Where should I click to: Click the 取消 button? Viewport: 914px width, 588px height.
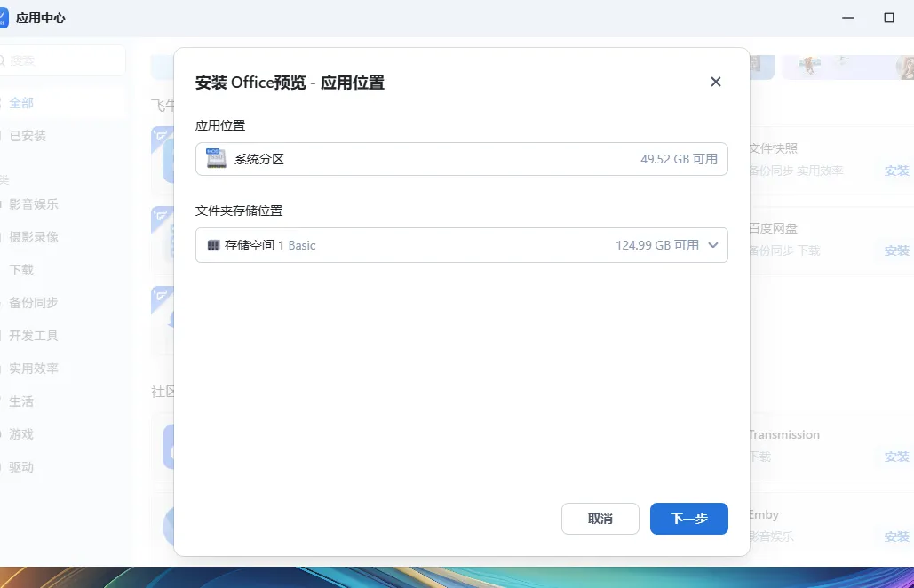600,519
